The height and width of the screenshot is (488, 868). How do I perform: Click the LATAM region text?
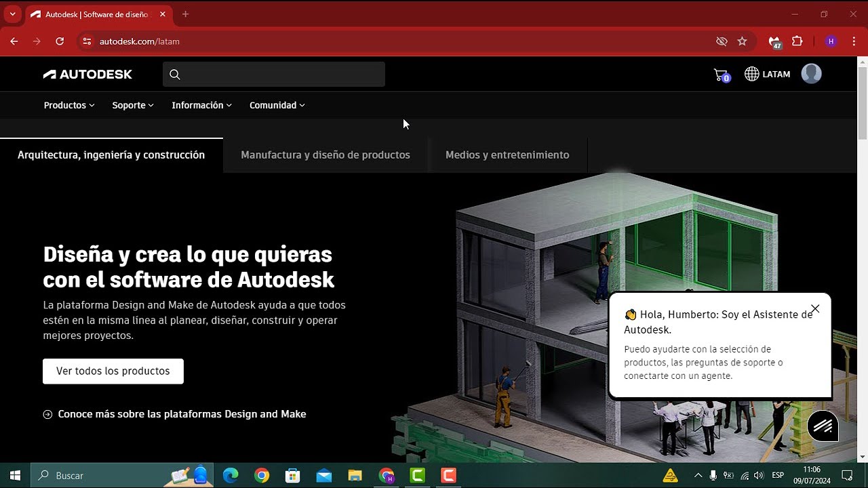[x=776, y=75]
